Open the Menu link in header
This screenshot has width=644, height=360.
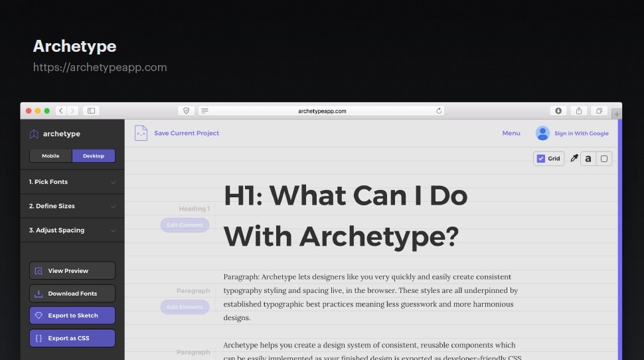(x=511, y=133)
